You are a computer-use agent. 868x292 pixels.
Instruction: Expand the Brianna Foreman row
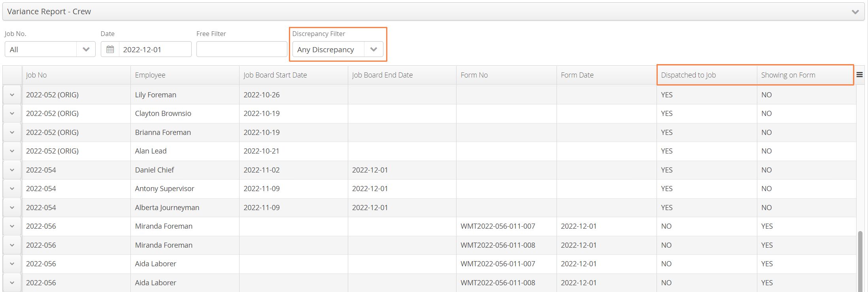click(x=12, y=133)
